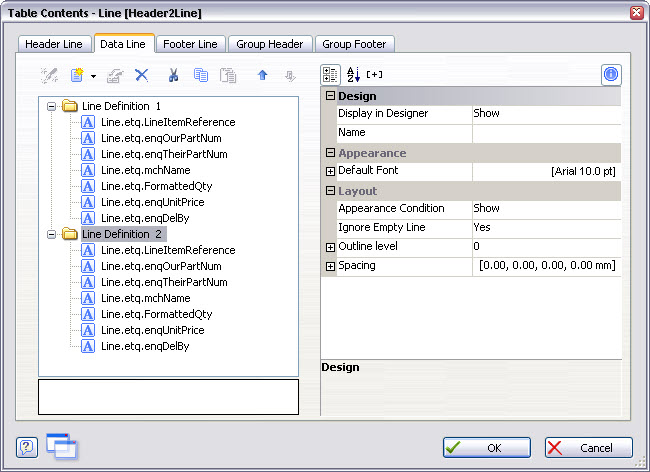Expand the Spacing property
The height and width of the screenshot is (472, 650).
pos(330,266)
